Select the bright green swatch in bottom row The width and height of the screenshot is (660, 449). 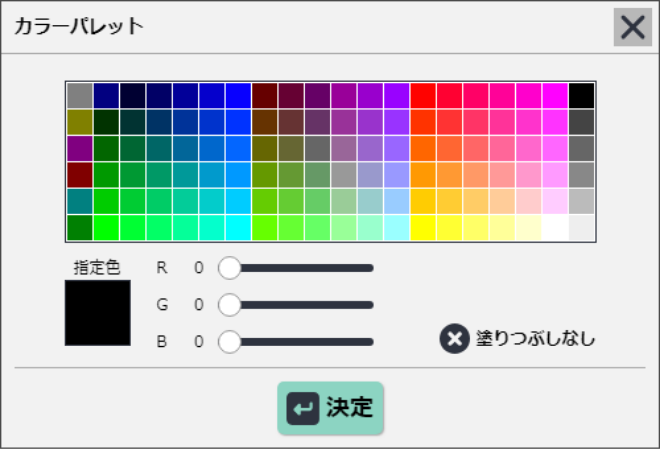coord(106,228)
